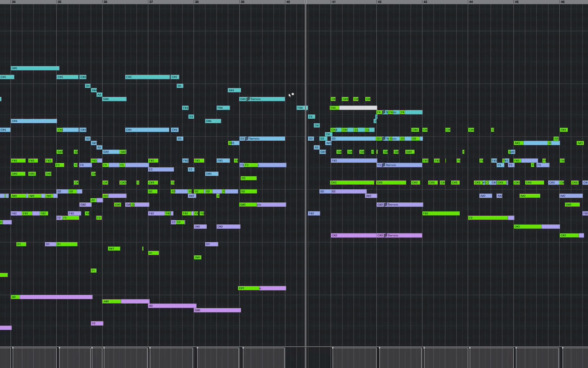Select the purple F0 note
Image resolution: width=588 pixels, height=368 pixels.
(x=97, y=323)
